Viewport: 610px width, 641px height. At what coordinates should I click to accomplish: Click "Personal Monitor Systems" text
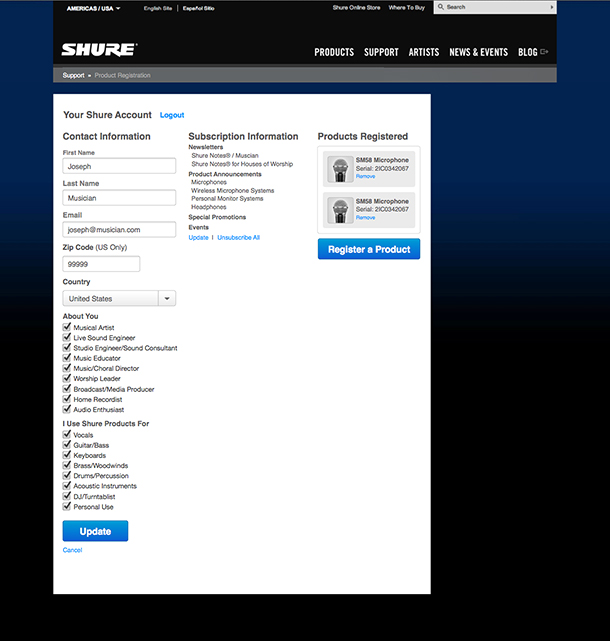click(227, 199)
